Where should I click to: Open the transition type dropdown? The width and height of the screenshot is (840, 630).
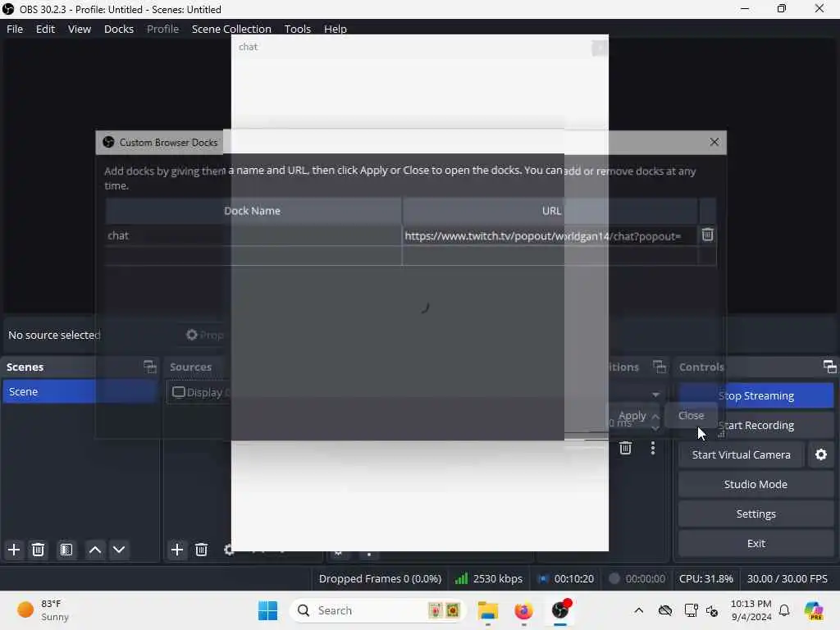655,395
